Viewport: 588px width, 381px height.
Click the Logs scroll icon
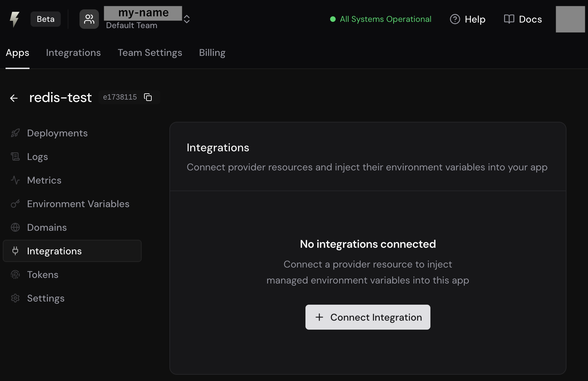point(15,157)
